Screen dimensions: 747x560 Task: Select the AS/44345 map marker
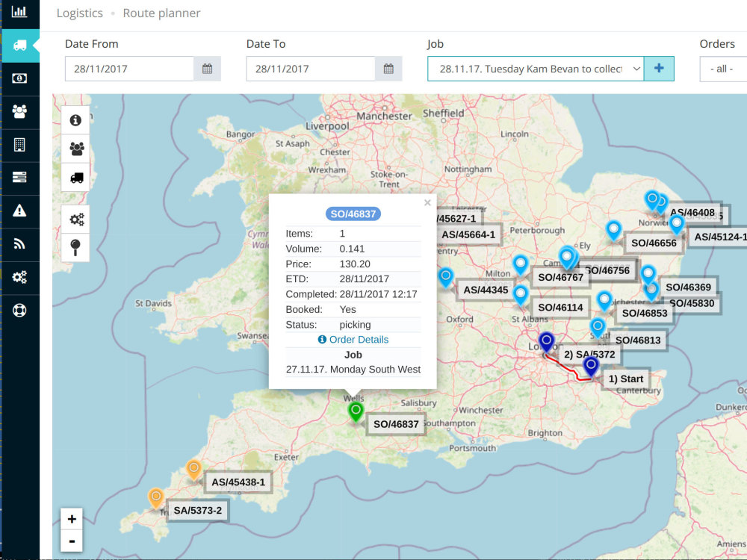click(445, 278)
